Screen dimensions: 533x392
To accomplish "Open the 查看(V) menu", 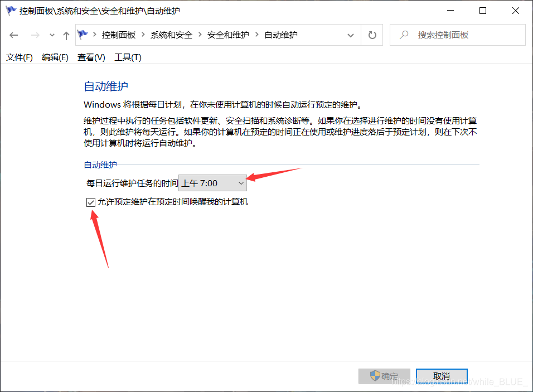I will coord(91,57).
